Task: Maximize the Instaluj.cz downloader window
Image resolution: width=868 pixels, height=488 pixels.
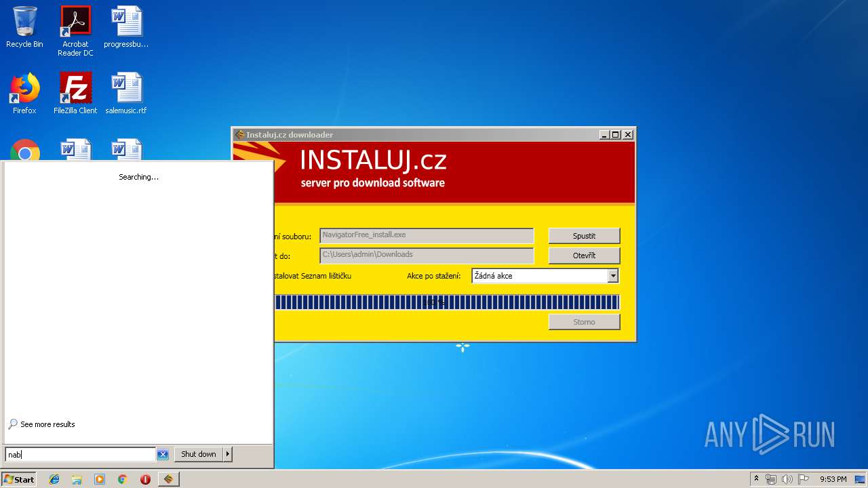Action: coord(616,134)
